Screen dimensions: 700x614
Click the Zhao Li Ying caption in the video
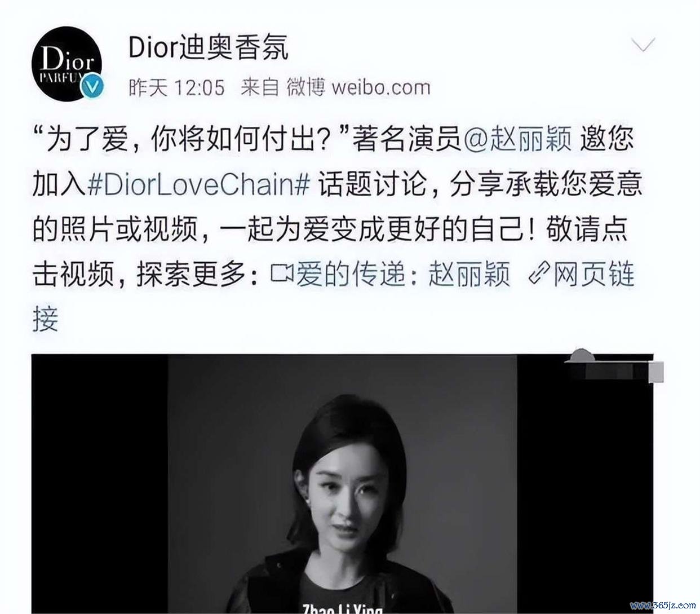(x=342, y=609)
